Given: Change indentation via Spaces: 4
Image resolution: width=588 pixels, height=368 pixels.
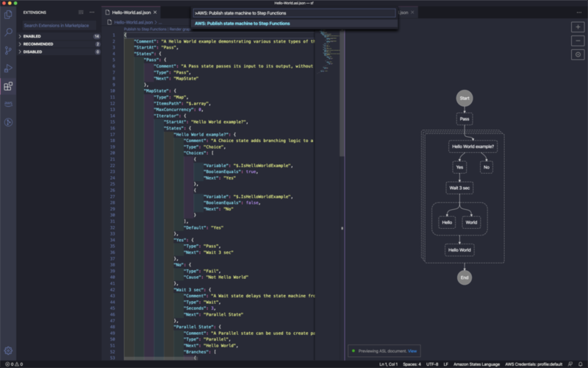Looking at the screenshot, I should (x=412, y=364).
